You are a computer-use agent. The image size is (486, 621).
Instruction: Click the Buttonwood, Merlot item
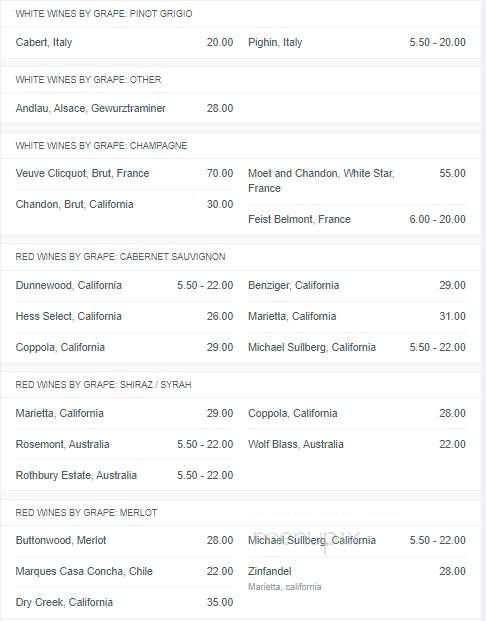[124, 541]
